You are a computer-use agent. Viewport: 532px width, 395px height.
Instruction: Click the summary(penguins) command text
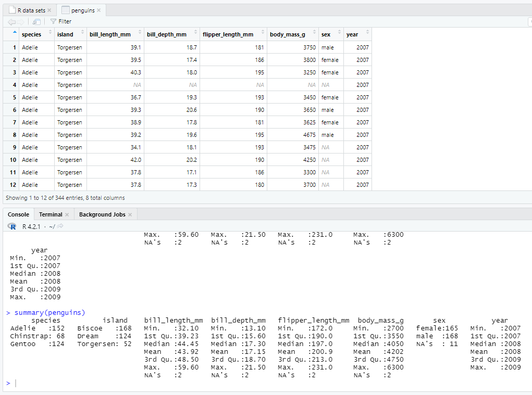point(50,312)
